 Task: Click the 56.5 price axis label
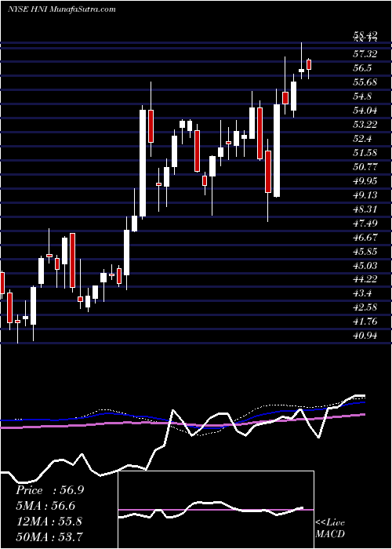pos(363,68)
